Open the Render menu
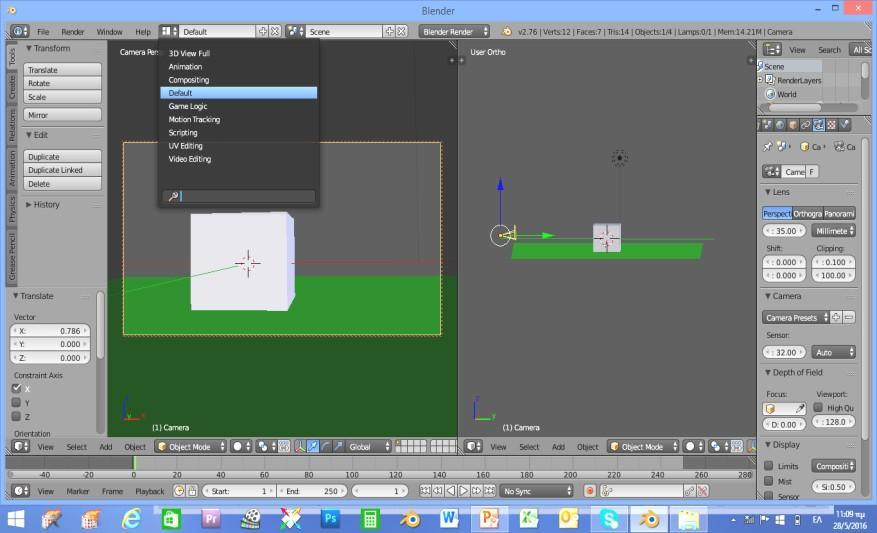This screenshot has width=877, height=533. tap(73, 32)
